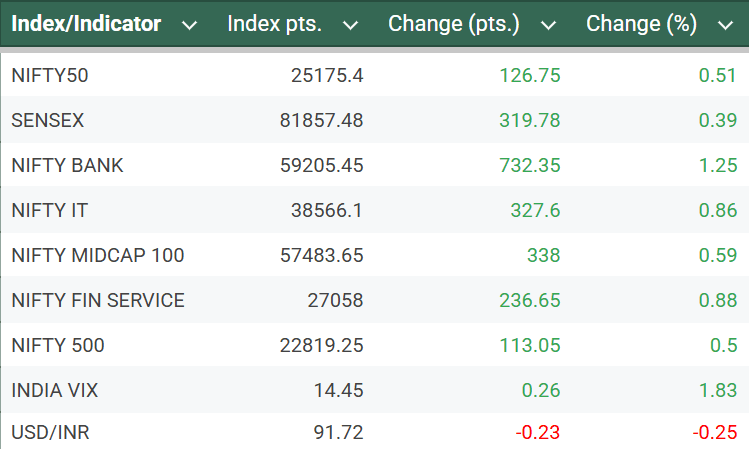Viewport: 749px width, 449px height.
Task: Open the Index/Indicator column dropdown chevron
Action: 190,25
